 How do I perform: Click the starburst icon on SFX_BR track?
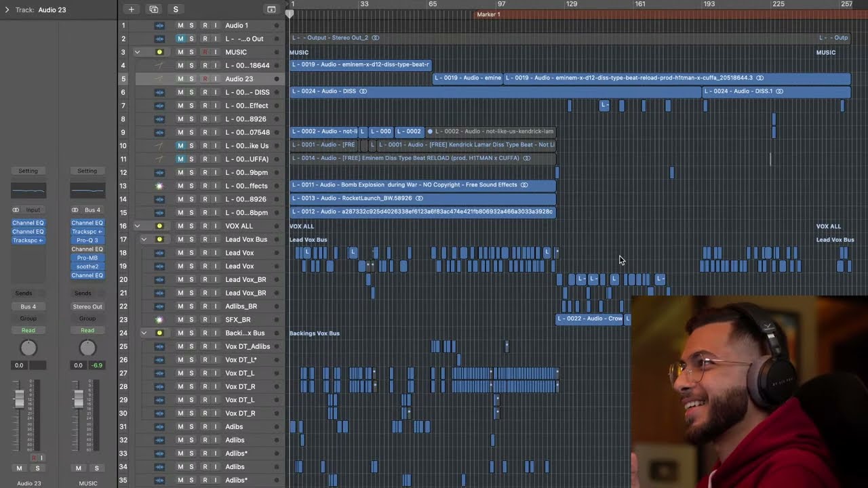pyautogui.click(x=159, y=320)
